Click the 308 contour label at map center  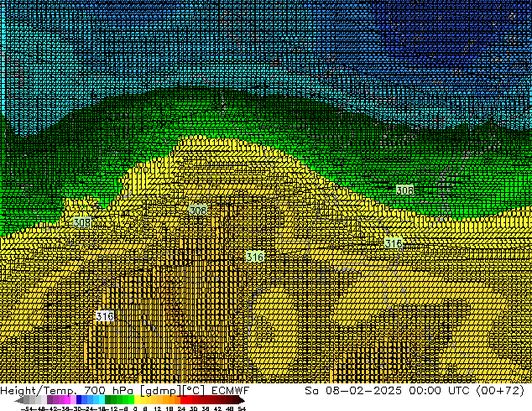tap(198, 211)
